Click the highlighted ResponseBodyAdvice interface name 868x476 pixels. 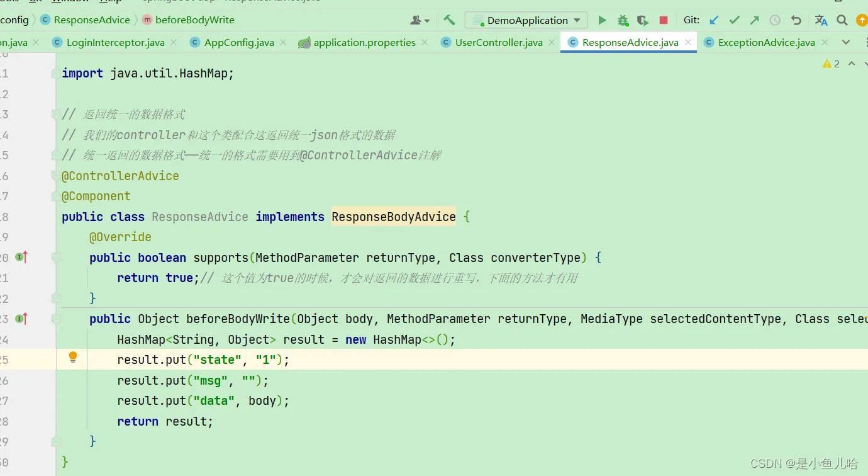coord(394,217)
